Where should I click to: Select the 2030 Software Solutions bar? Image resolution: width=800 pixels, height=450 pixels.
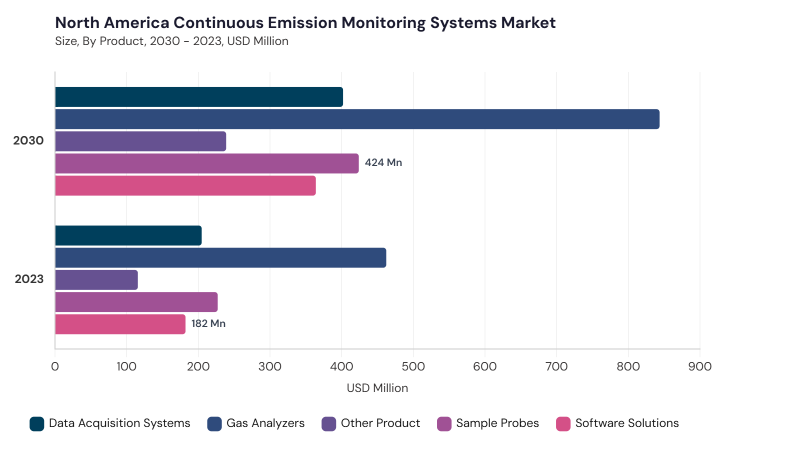[185, 186]
